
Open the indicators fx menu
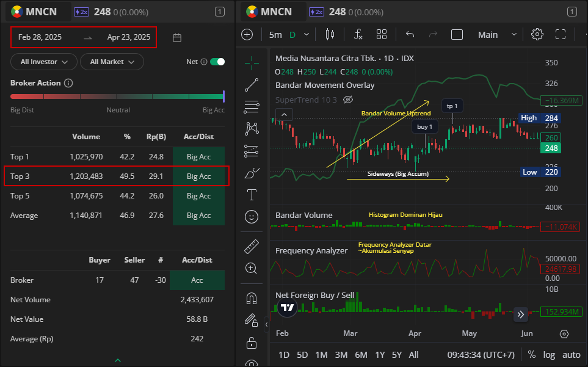(x=358, y=34)
